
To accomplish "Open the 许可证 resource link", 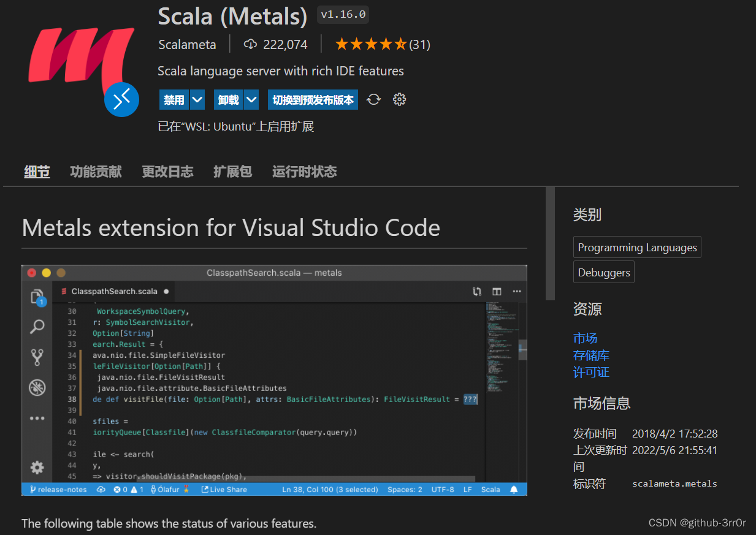I will pyautogui.click(x=591, y=372).
